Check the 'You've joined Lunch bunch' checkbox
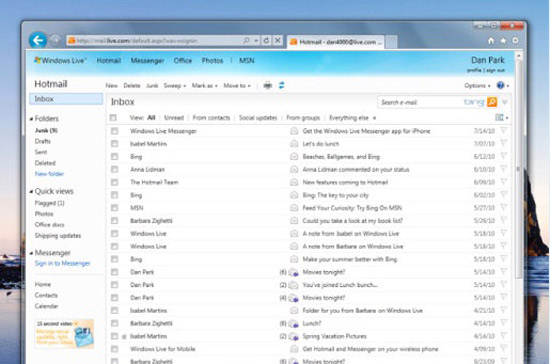The width and height of the screenshot is (550, 364). coord(114,285)
